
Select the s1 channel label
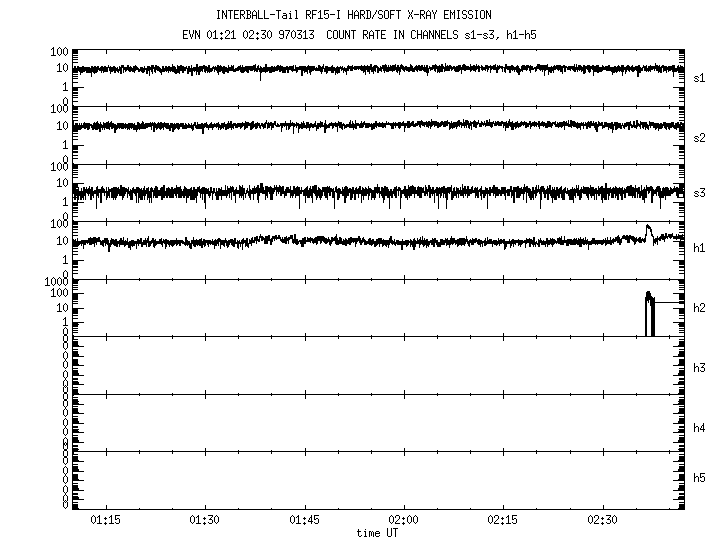pyautogui.click(x=699, y=77)
